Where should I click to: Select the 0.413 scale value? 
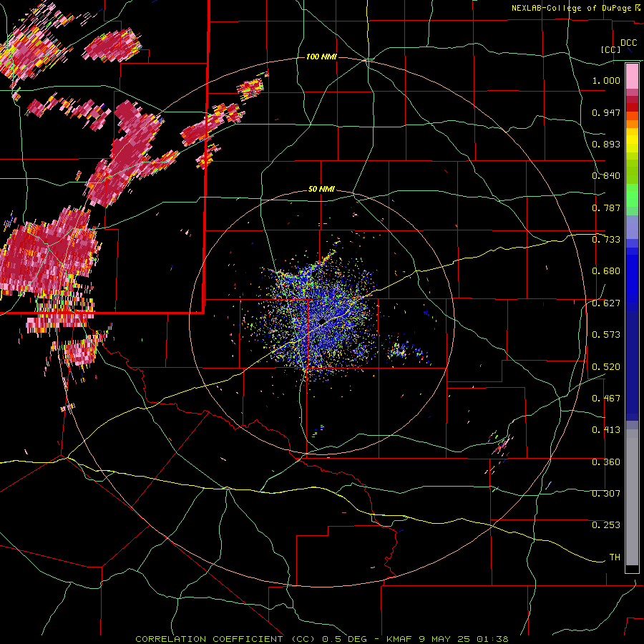(x=606, y=430)
